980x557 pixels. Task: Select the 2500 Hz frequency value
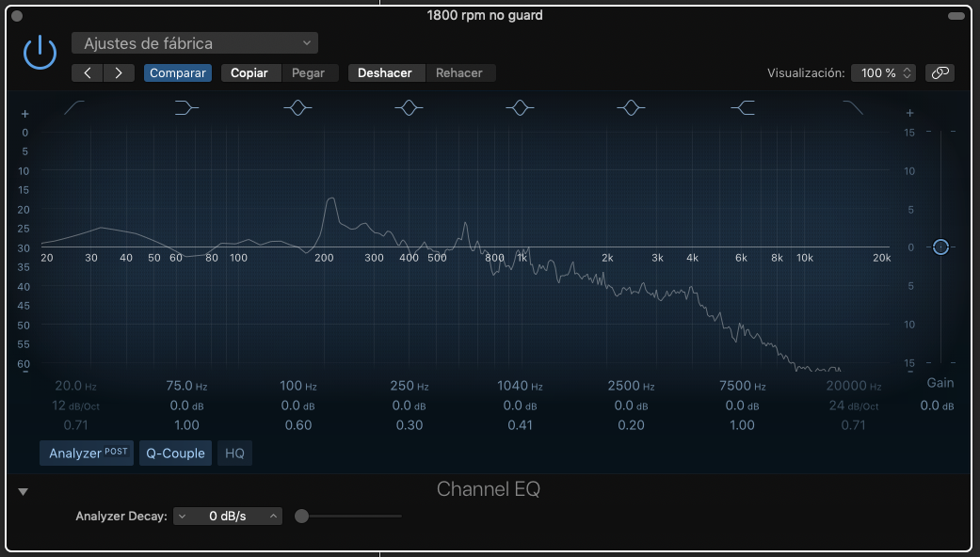(632, 386)
